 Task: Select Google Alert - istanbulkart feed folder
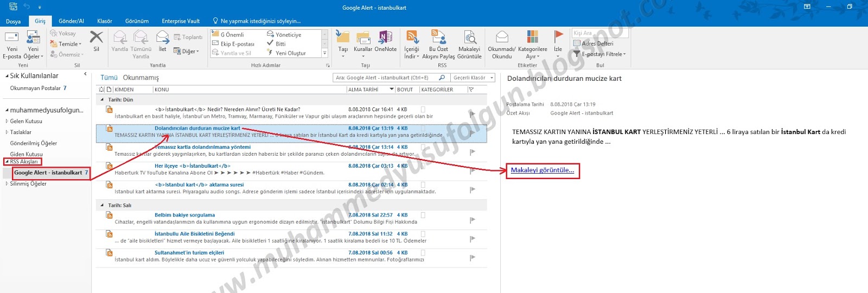[x=48, y=173]
